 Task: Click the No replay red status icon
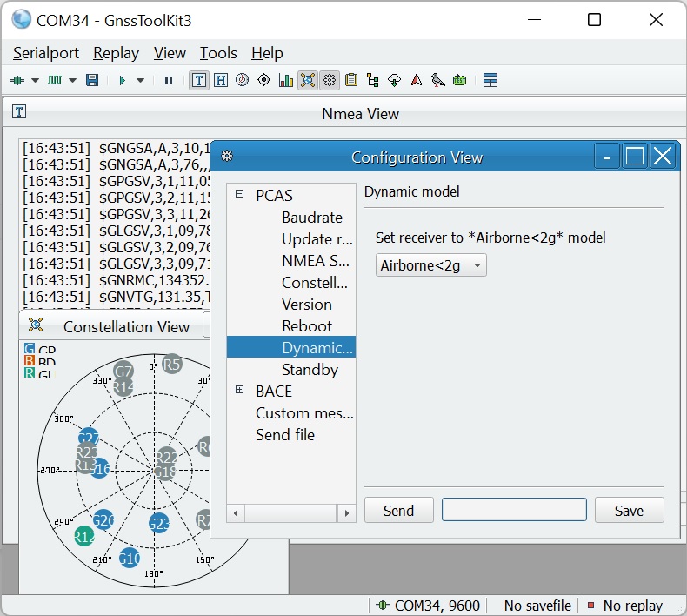click(x=590, y=605)
